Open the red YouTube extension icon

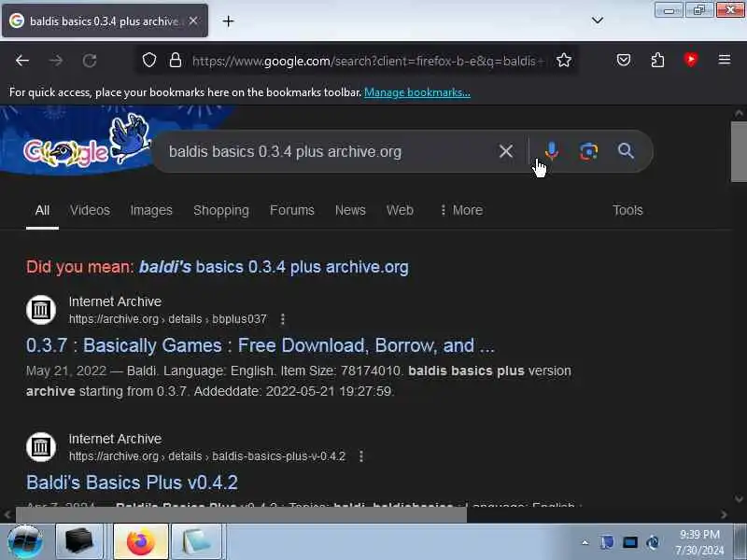(x=691, y=60)
